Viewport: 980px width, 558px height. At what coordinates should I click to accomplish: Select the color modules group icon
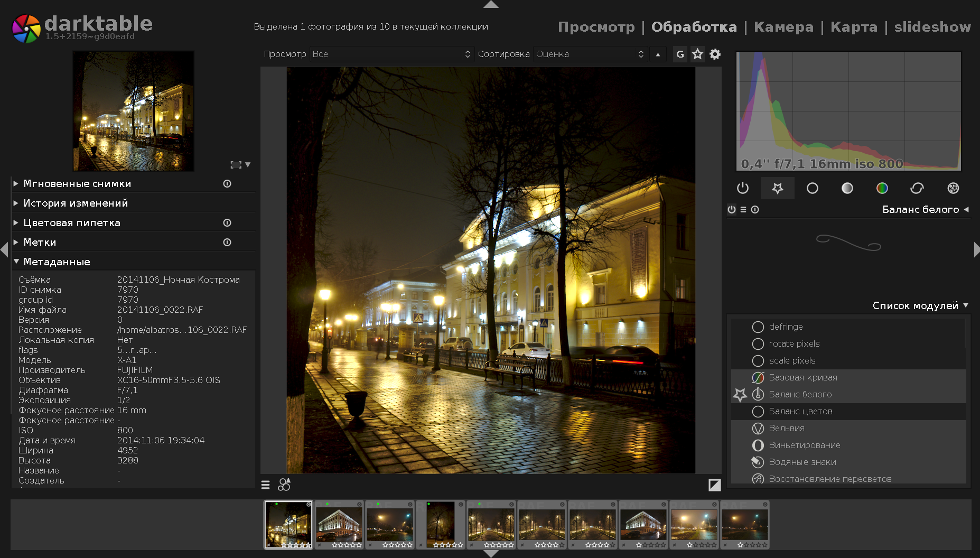point(882,188)
